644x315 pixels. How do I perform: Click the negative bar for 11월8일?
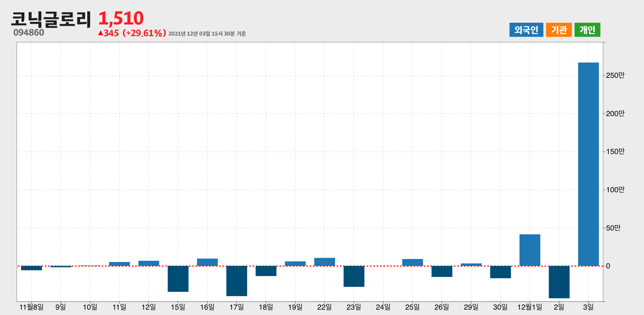tap(32, 268)
